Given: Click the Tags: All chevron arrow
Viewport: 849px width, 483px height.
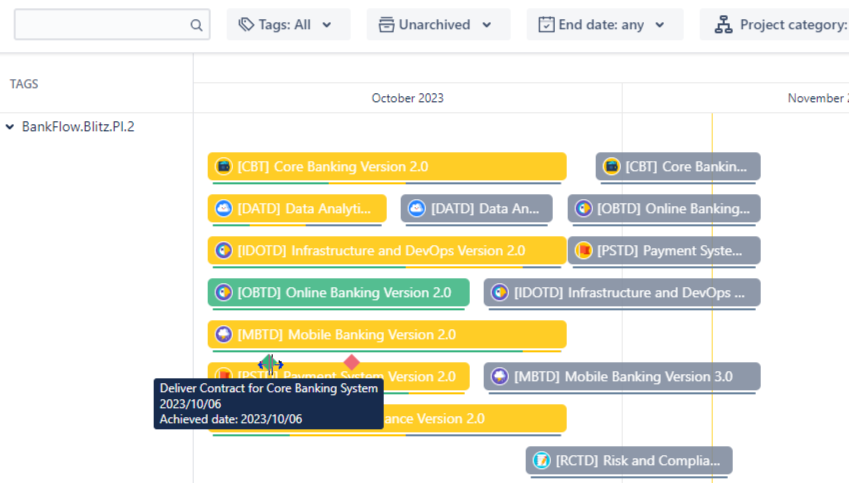Looking at the screenshot, I should point(327,25).
